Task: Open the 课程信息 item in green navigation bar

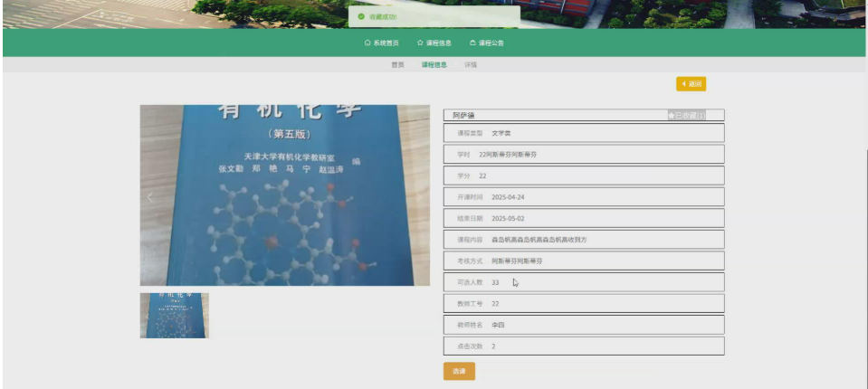Action: coord(434,43)
